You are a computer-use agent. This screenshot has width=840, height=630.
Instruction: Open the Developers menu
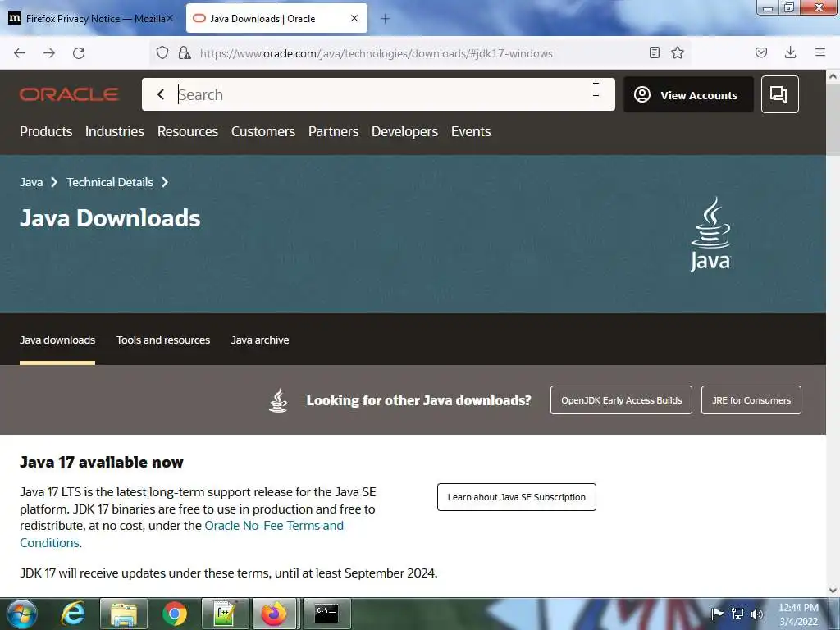click(x=404, y=131)
